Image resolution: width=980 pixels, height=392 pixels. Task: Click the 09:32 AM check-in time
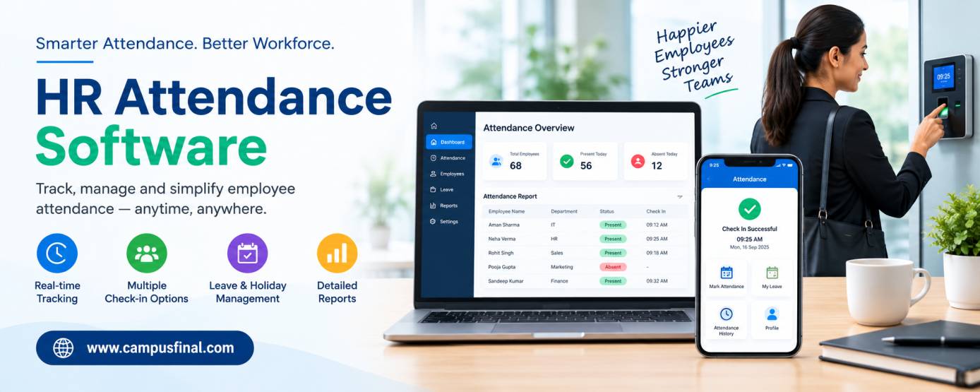[657, 281]
